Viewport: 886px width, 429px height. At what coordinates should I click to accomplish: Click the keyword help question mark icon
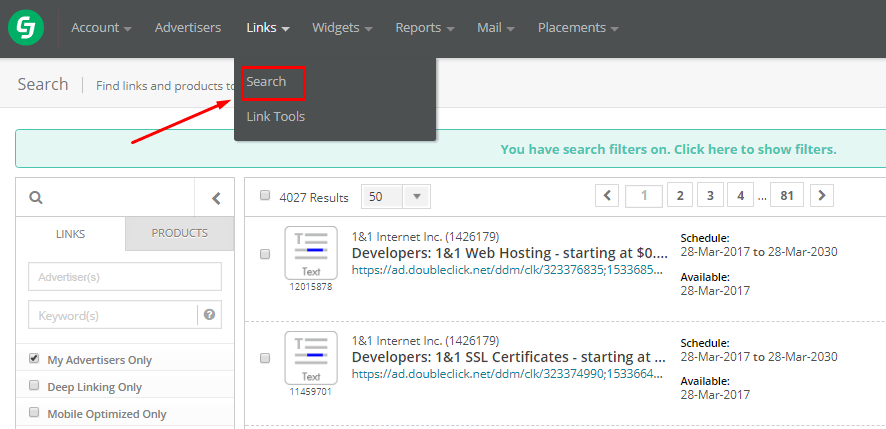pos(209,315)
